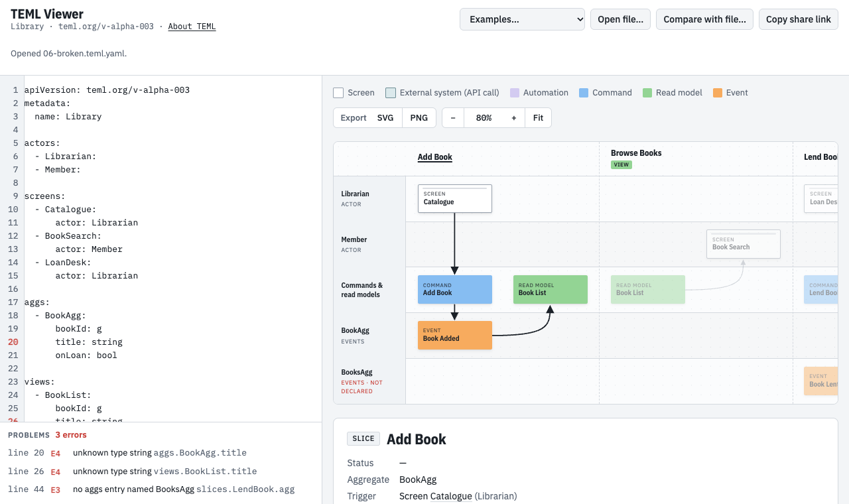Select the Add Book slice header
The width and height of the screenshot is (849, 504).
tap(435, 157)
